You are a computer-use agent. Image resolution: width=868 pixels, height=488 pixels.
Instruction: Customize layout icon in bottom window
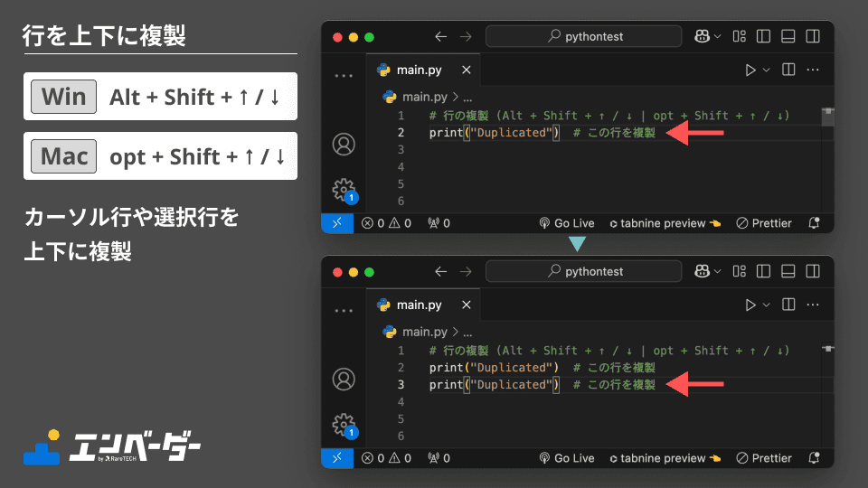tap(739, 272)
